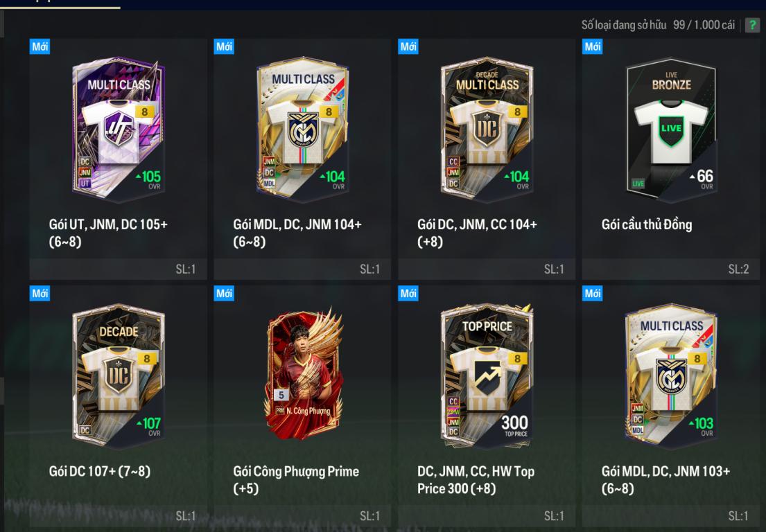Open the Top Price 300 pack card
766x532 pixels.
487,376
